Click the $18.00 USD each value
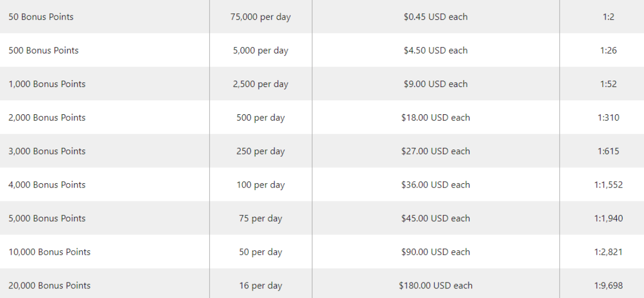 [436, 117]
